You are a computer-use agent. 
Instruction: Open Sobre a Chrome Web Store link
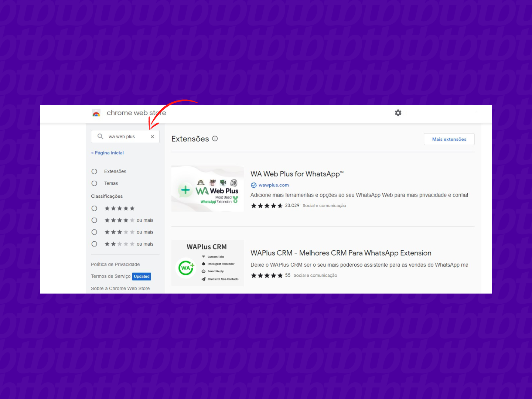tap(120, 288)
